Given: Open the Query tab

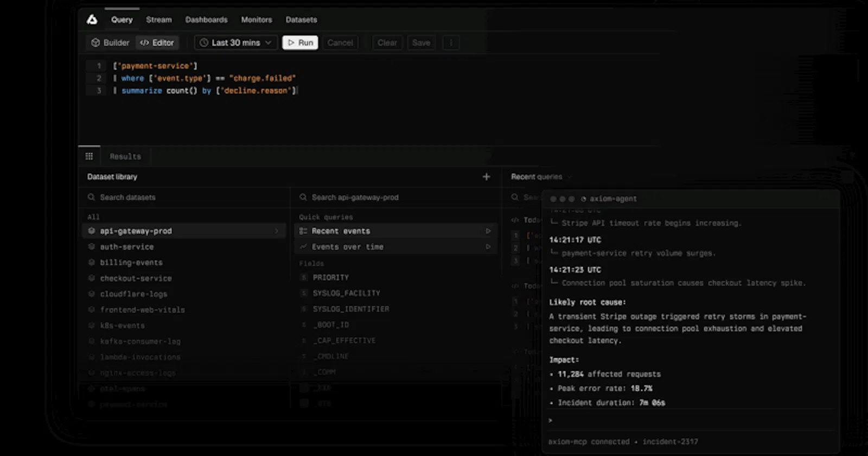Looking at the screenshot, I should pyautogui.click(x=122, y=20).
